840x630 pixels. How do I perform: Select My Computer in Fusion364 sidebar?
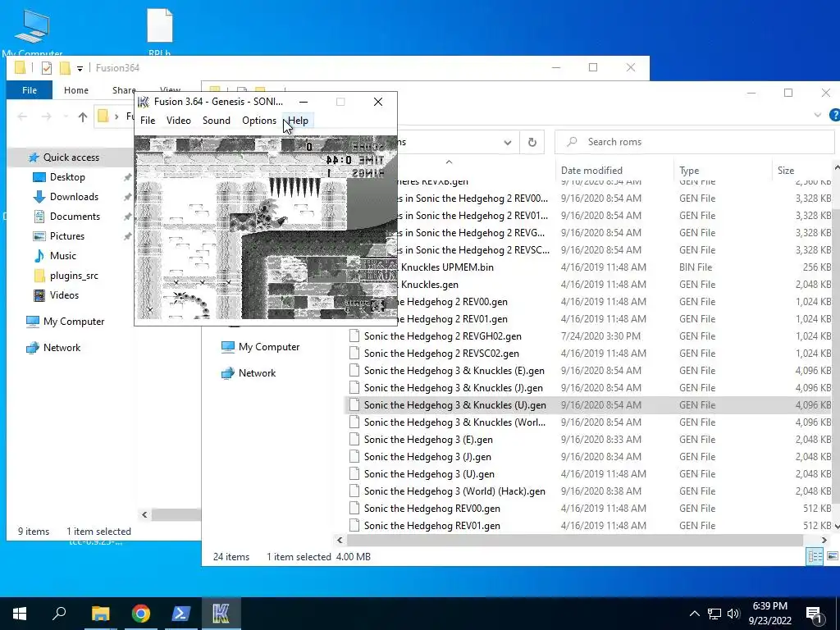pos(73,322)
